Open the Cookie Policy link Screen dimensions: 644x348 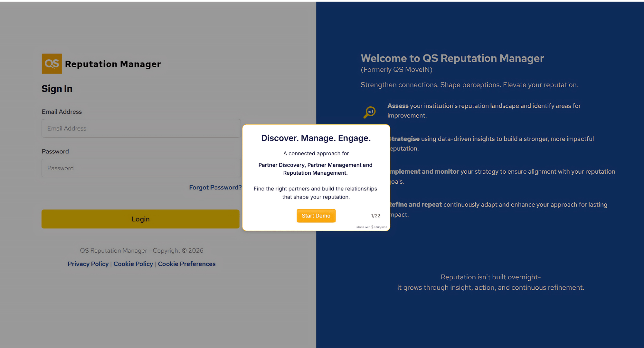133,264
